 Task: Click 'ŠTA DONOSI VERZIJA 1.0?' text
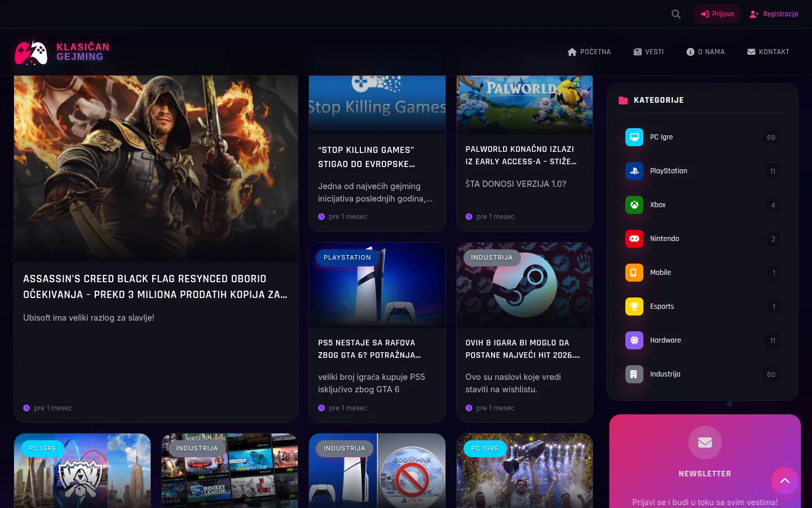click(516, 184)
